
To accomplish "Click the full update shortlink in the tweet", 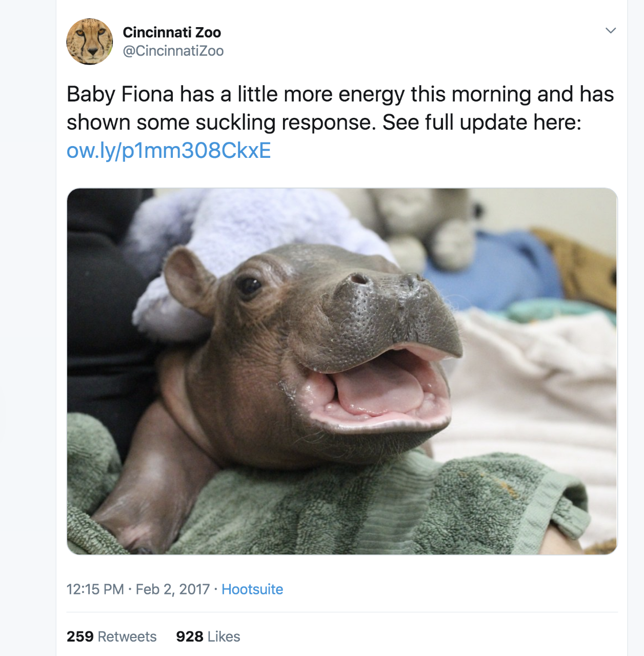I will click(x=169, y=151).
